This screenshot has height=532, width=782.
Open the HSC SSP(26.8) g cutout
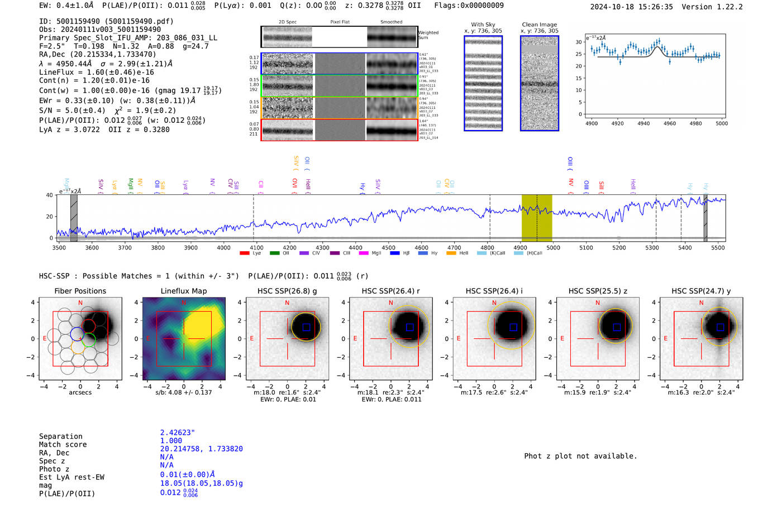pos(287,339)
